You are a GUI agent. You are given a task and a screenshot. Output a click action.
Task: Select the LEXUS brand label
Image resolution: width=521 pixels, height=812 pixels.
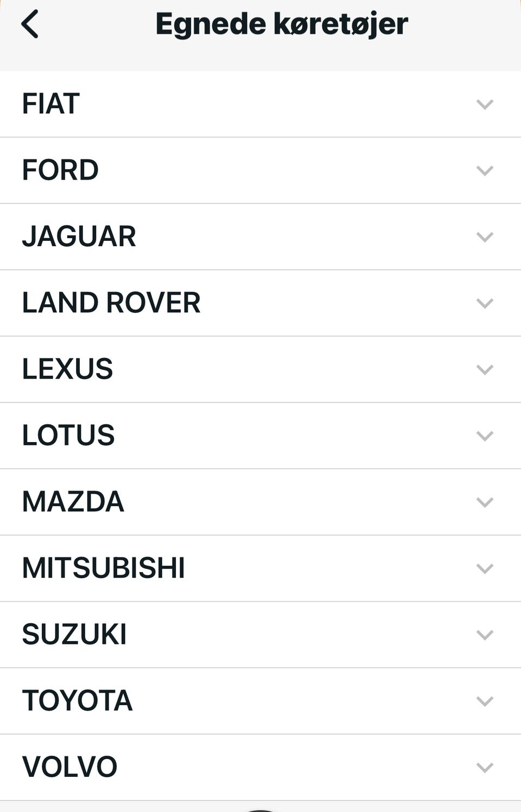pyautogui.click(x=67, y=369)
